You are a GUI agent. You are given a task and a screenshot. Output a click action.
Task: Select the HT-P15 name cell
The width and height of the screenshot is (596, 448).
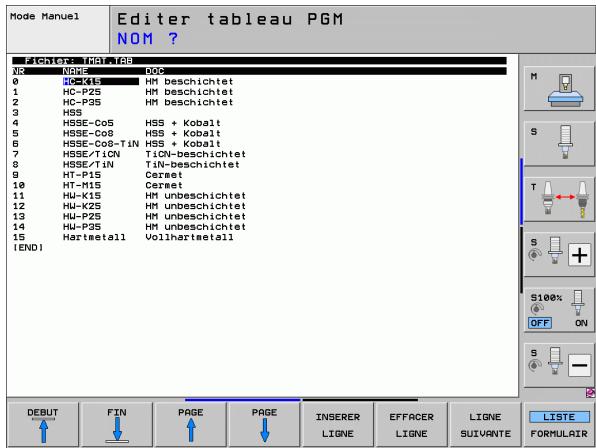82,175
